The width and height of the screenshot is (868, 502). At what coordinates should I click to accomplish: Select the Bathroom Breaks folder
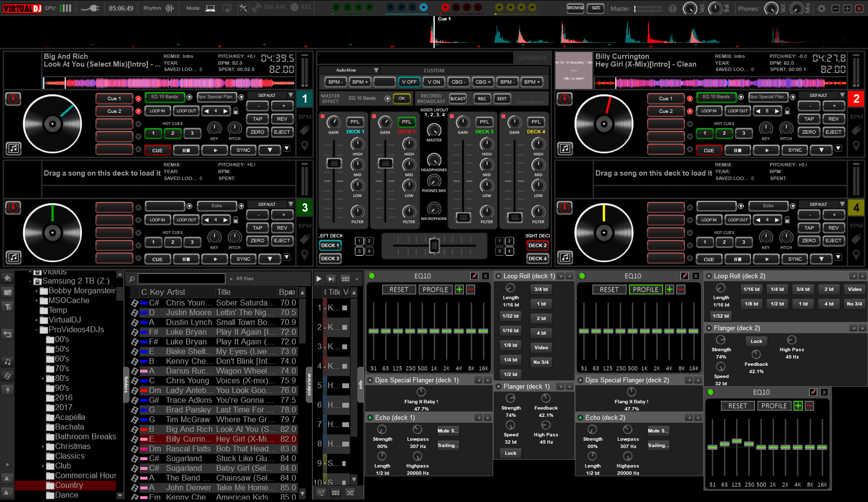[85, 437]
